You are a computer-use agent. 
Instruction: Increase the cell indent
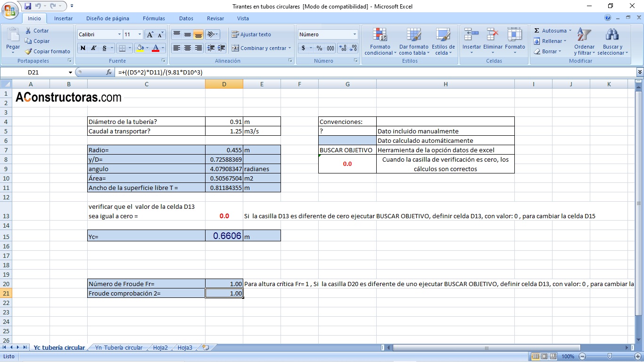(x=222, y=48)
